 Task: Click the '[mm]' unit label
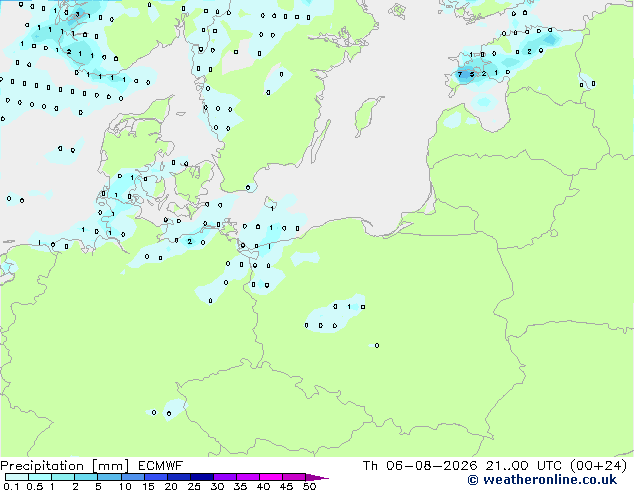110,466
